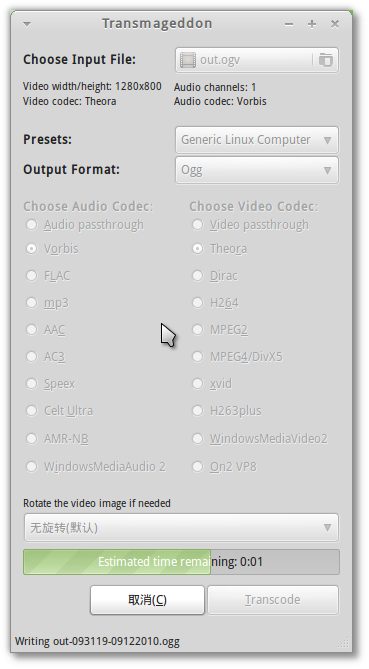Open the window menu arrow in title bar
369x669 pixels.
tap(27, 24)
